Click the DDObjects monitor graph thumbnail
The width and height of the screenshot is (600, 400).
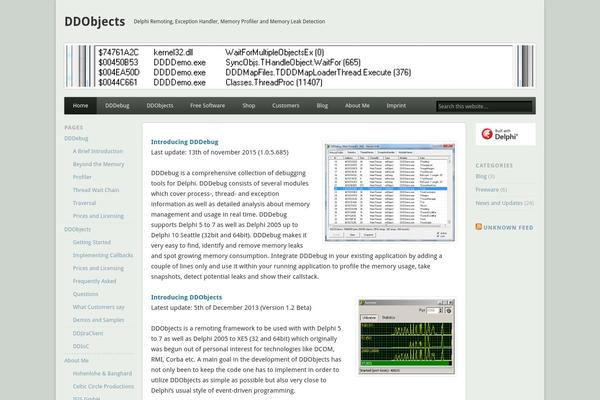[407, 336]
